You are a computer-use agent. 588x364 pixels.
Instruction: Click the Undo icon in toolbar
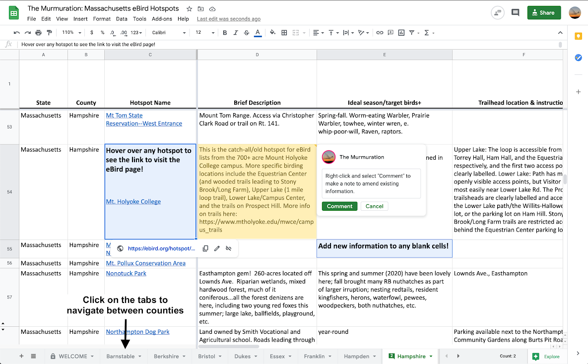tap(16, 33)
